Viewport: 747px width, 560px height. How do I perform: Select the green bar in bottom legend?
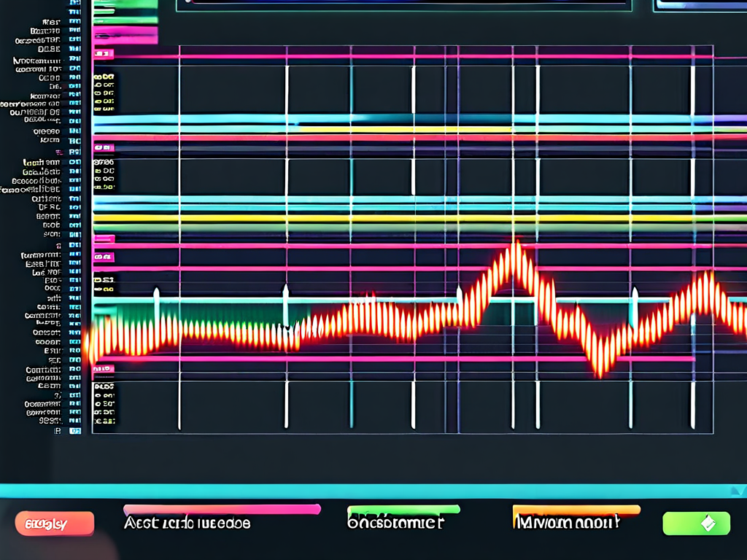coord(403,509)
